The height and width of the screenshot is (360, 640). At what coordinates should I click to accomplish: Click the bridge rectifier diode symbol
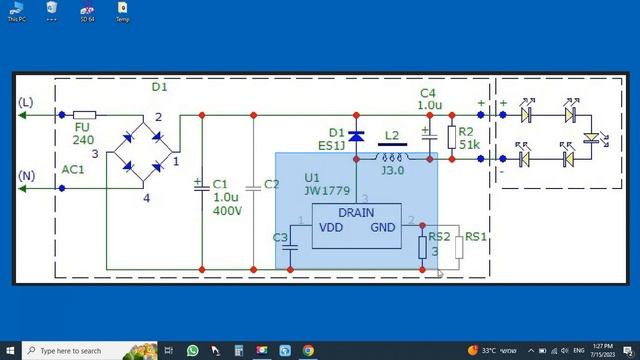[143, 151]
